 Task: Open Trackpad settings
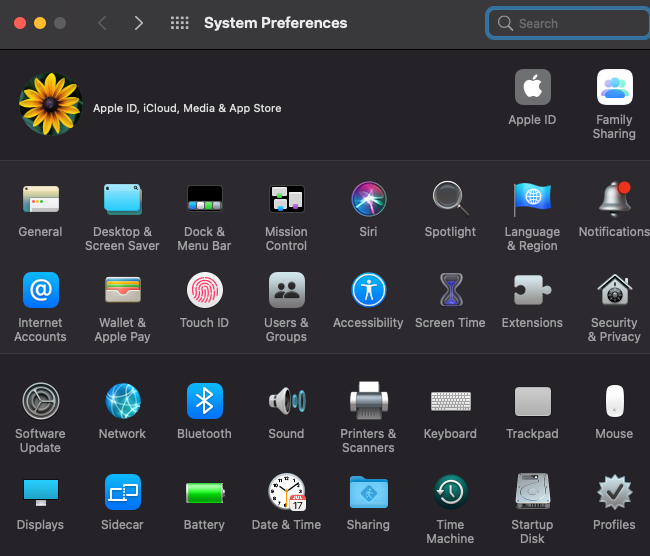coord(532,401)
